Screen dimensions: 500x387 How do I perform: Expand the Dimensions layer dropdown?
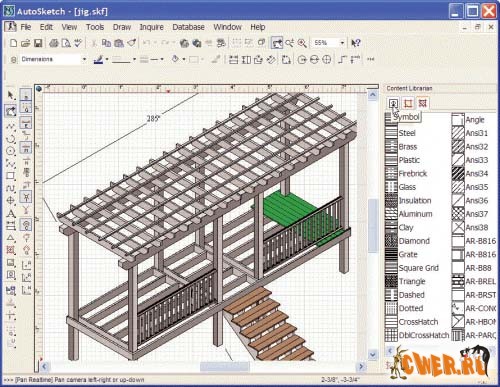[x=84, y=59]
